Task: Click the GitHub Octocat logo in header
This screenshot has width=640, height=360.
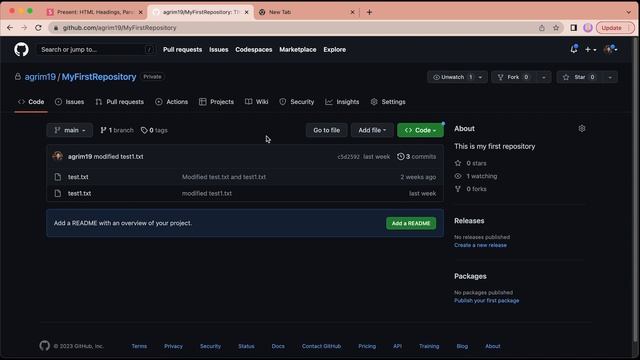Action: point(21,49)
